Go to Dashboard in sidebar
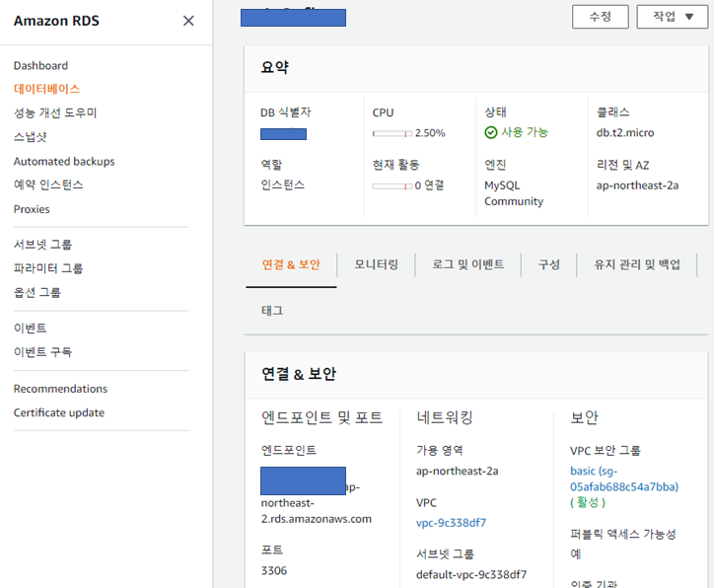Screen dimensions: 714x588 coord(40,65)
